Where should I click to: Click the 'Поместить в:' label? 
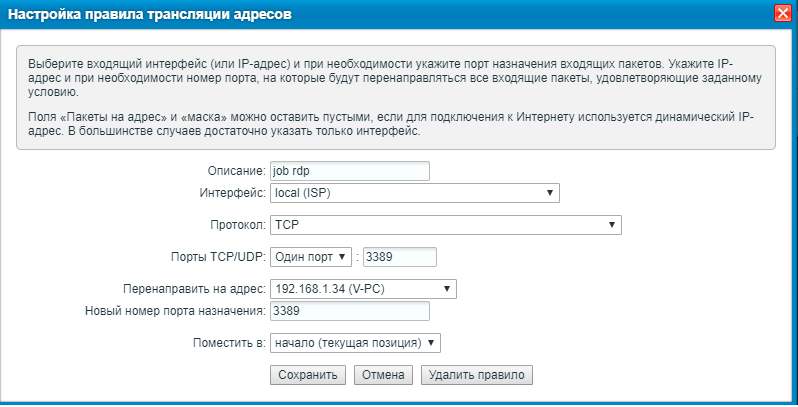tap(230, 343)
